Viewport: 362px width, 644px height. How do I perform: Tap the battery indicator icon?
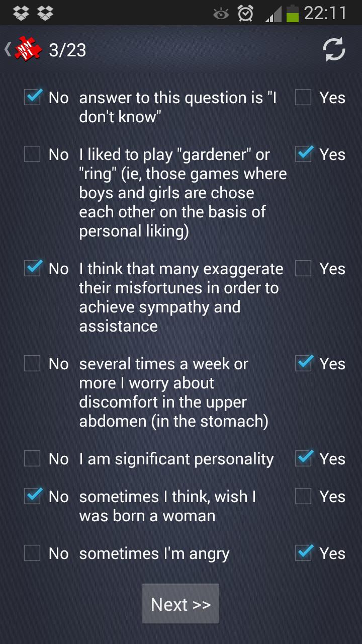[293, 13]
